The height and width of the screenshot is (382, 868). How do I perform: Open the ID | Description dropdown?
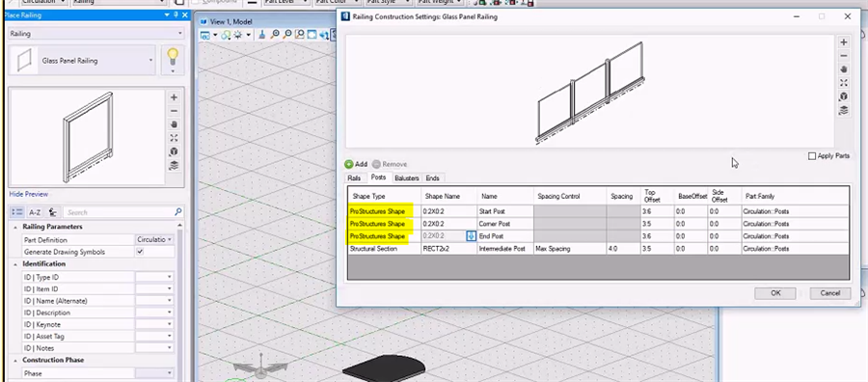click(x=170, y=313)
